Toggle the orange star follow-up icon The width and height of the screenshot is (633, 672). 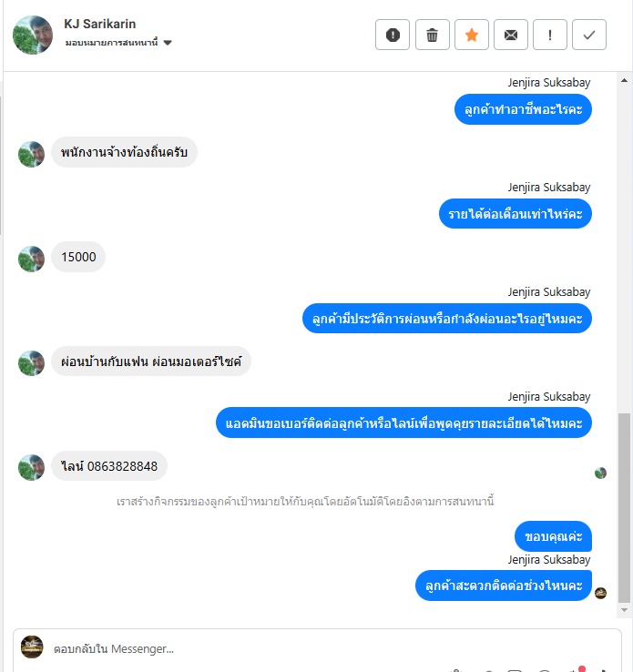472,35
